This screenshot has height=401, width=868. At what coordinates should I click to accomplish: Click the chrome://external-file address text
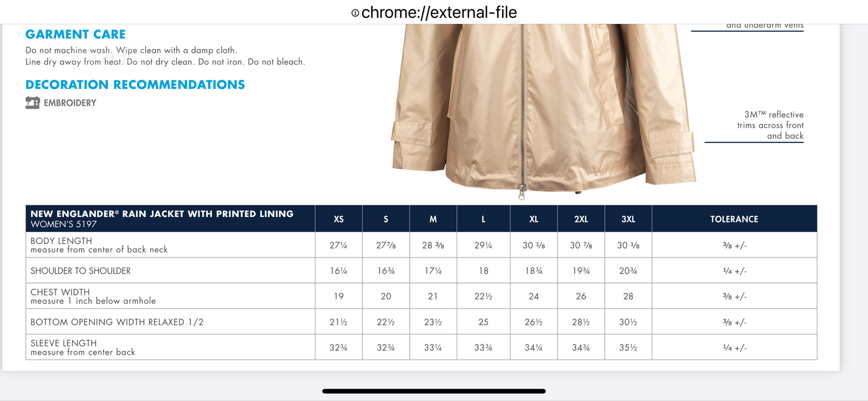[x=439, y=13]
